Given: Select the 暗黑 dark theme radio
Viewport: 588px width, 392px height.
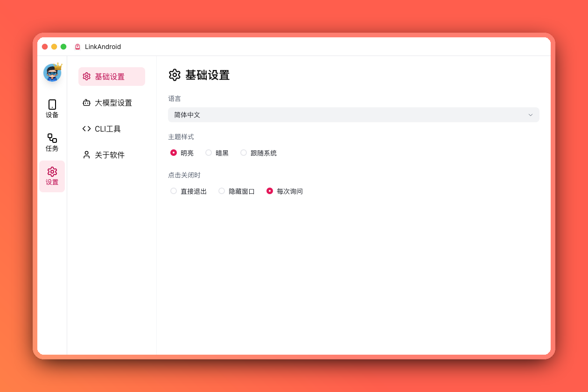Looking at the screenshot, I should tap(209, 153).
